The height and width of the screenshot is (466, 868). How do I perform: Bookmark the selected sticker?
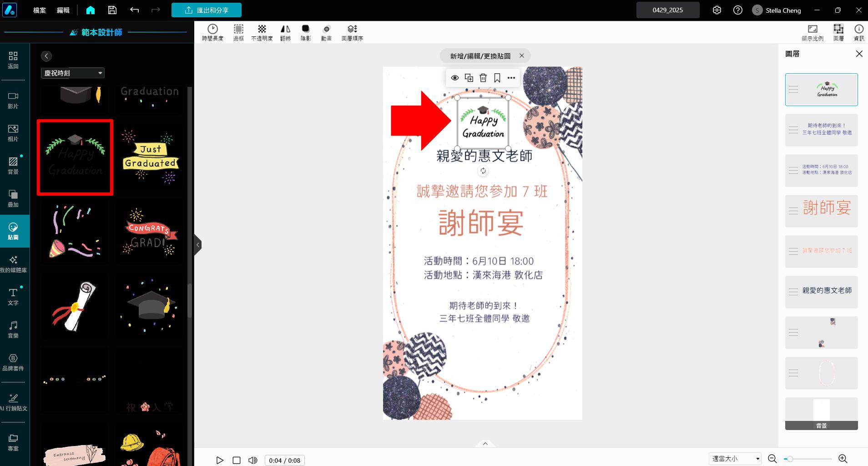497,77
